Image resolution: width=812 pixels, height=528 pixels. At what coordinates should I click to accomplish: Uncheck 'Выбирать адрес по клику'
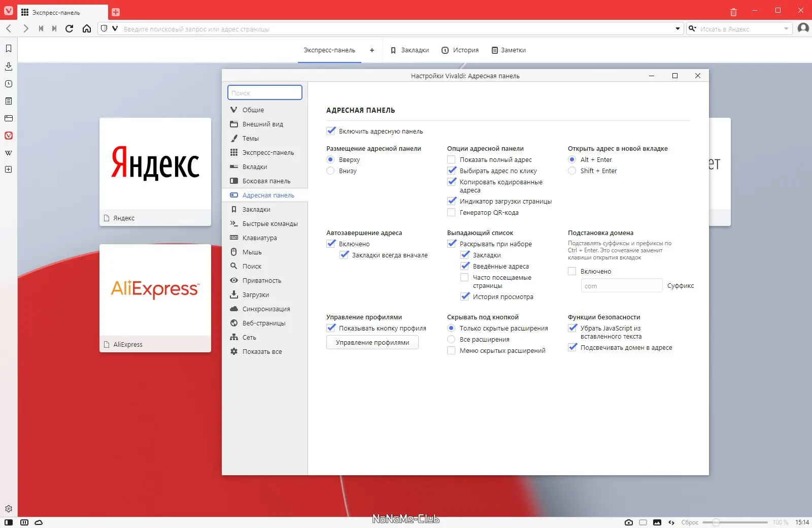point(452,171)
